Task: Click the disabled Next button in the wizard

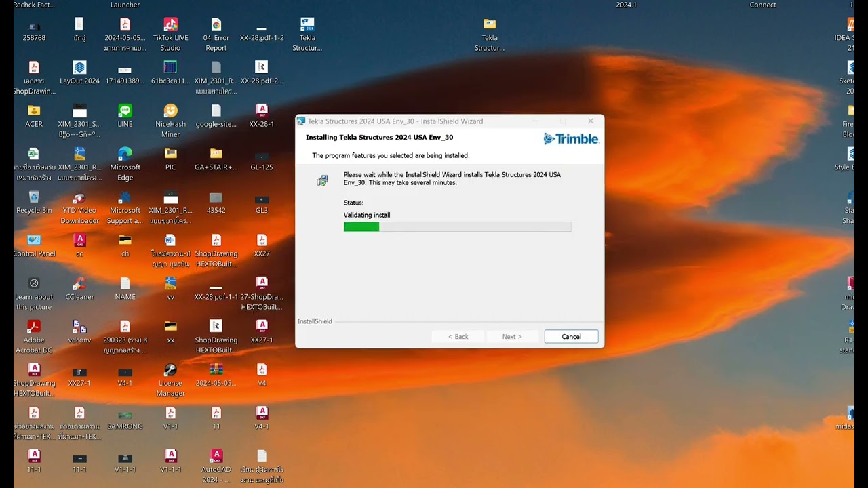Action: point(512,337)
